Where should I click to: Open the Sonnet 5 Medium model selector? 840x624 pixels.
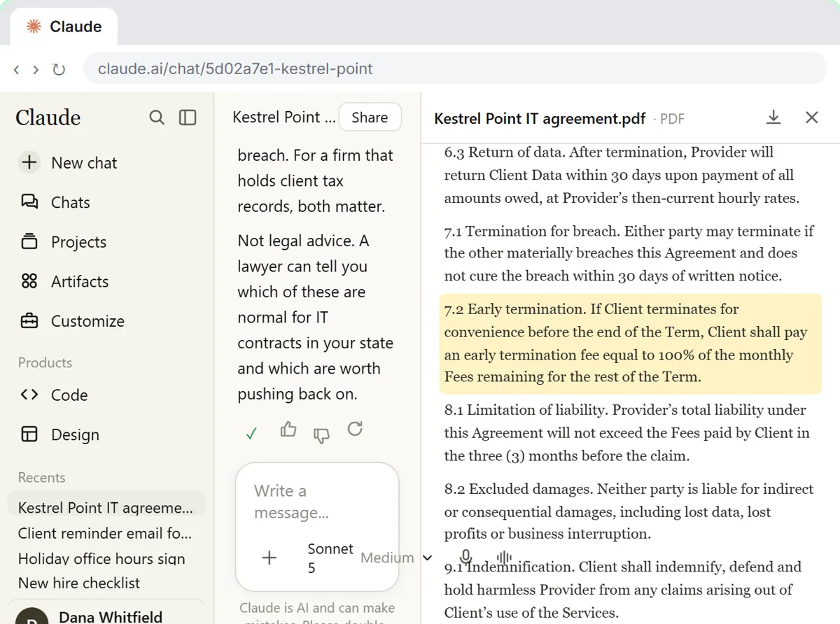click(x=370, y=558)
